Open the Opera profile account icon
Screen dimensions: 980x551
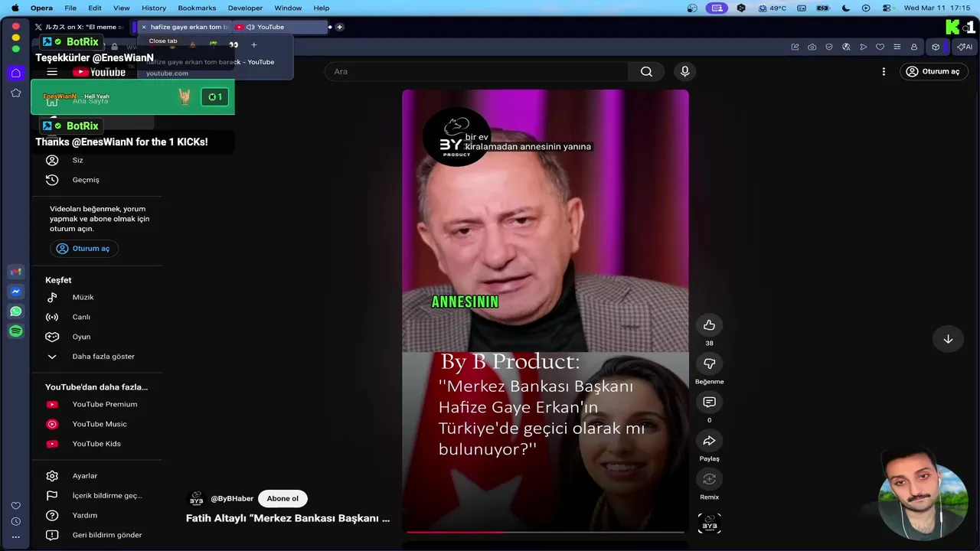point(913,47)
